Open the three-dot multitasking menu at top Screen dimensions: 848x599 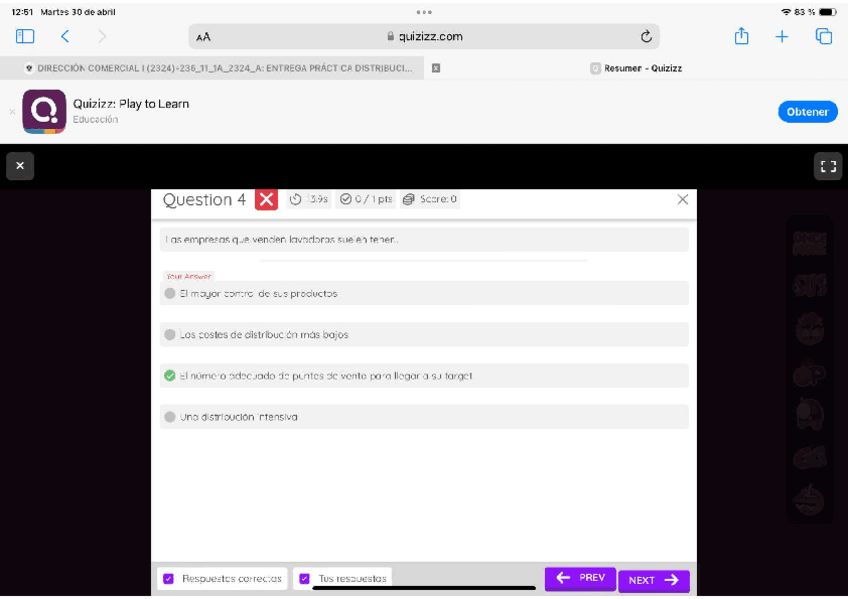tap(424, 12)
